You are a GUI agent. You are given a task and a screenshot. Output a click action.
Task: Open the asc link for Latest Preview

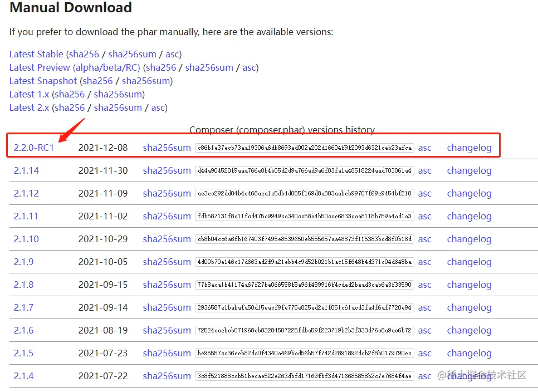249,67
